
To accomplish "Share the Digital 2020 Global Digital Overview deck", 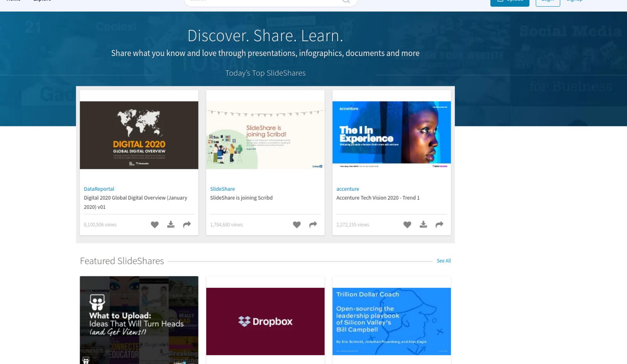I will coord(187,224).
